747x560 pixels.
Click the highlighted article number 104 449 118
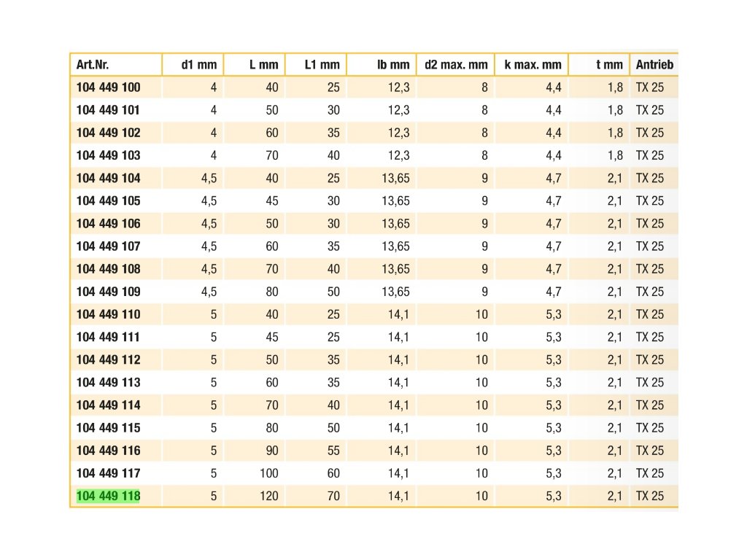(x=108, y=496)
